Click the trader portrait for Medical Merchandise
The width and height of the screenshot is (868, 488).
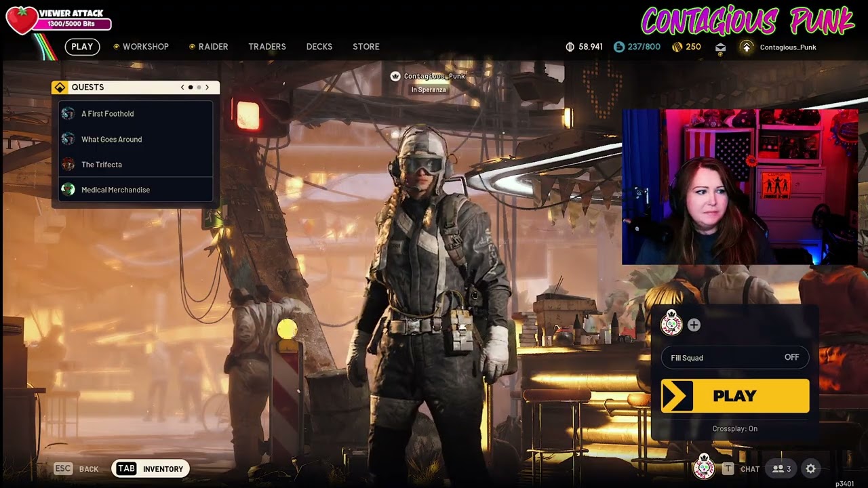(x=68, y=190)
